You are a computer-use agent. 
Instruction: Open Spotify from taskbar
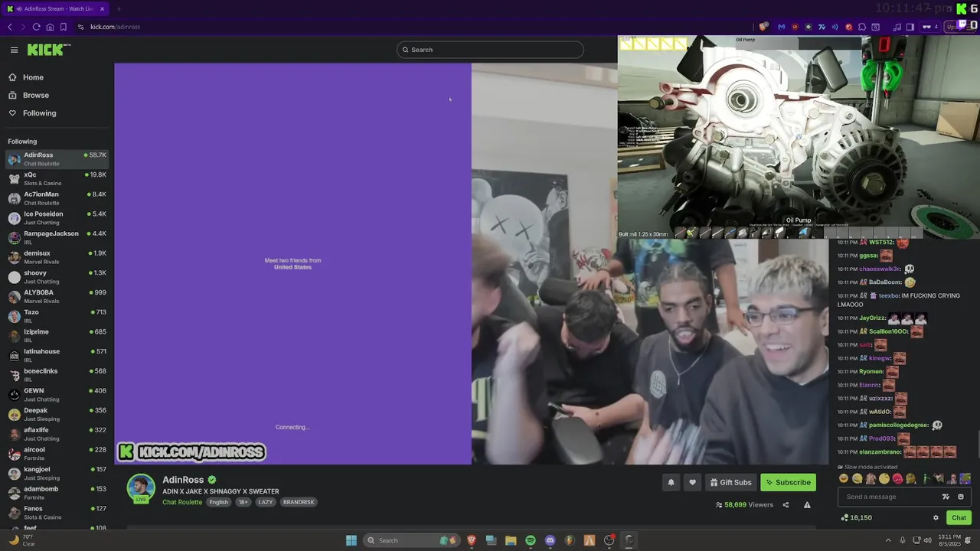531,540
